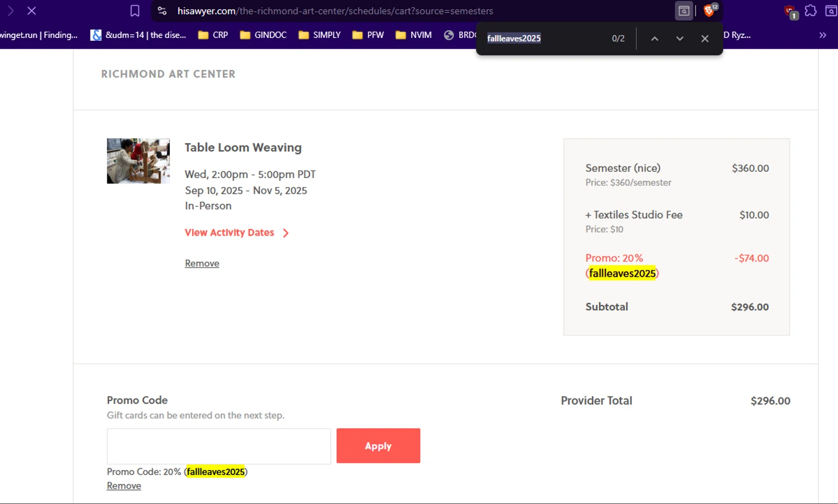Click the Provider Total $296.00 amount

coord(770,401)
